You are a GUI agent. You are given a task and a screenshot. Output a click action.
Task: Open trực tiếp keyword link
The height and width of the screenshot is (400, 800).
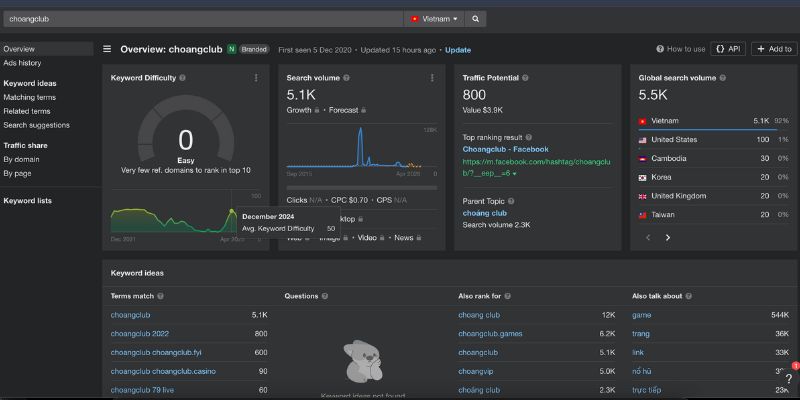[x=646, y=390]
